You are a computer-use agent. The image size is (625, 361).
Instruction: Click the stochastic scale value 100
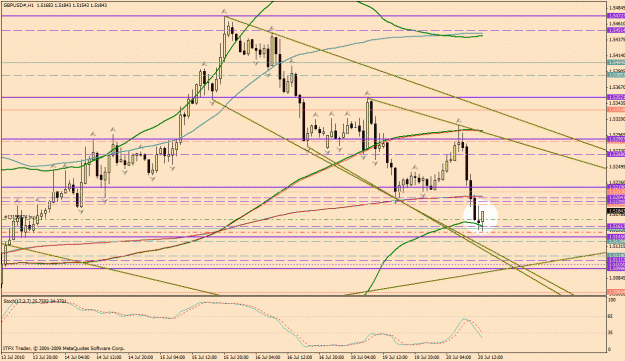pyautogui.click(x=612, y=299)
